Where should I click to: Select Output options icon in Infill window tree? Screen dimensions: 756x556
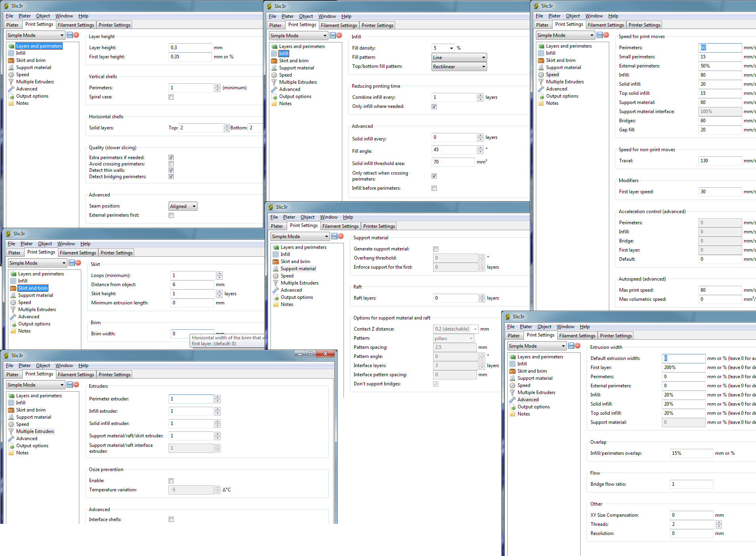pyautogui.click(x=274, y=96)
